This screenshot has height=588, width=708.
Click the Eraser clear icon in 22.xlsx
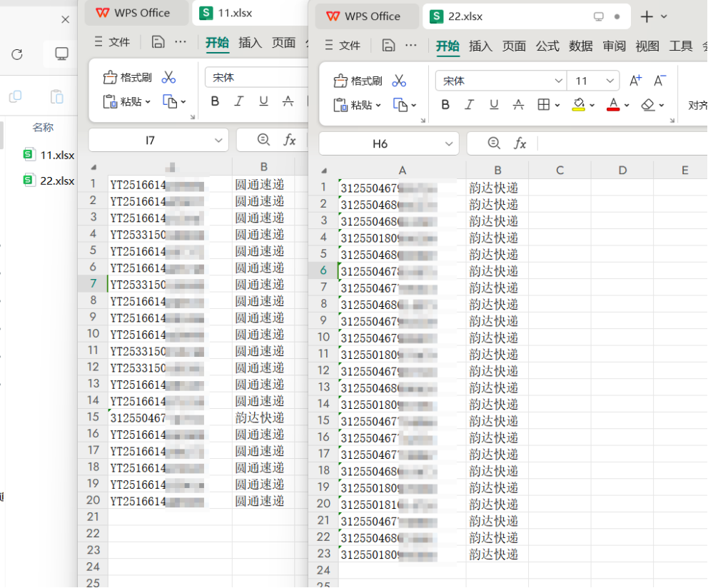pyautogui.click(x=647, y=105)
